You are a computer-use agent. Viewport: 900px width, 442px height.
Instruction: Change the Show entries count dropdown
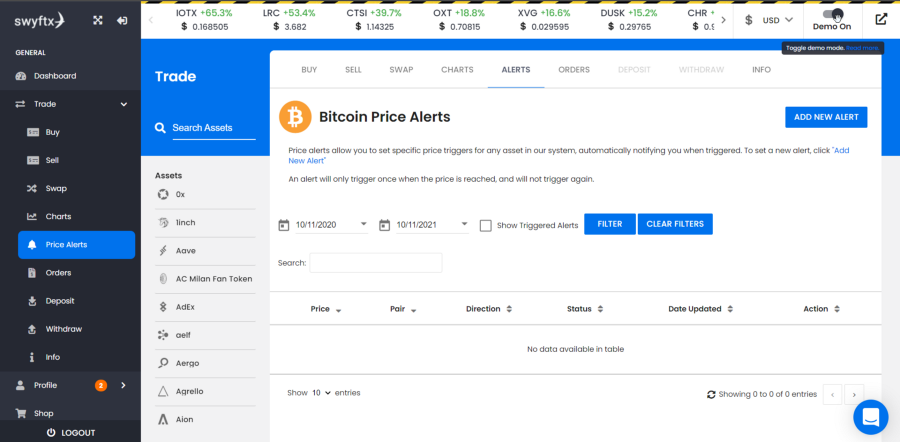pyautogui.click(x=321, y=393)
